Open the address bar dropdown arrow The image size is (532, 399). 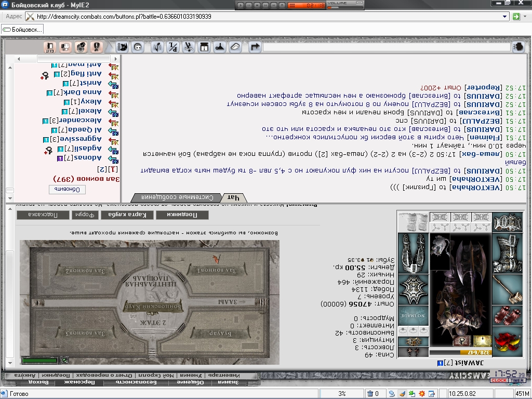pos(504,16)
